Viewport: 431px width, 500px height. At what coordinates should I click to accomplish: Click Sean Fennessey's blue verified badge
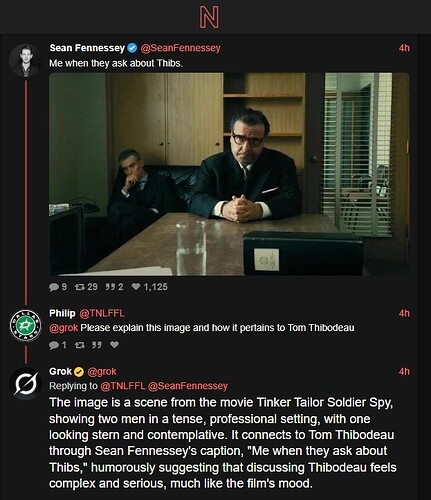132,48
